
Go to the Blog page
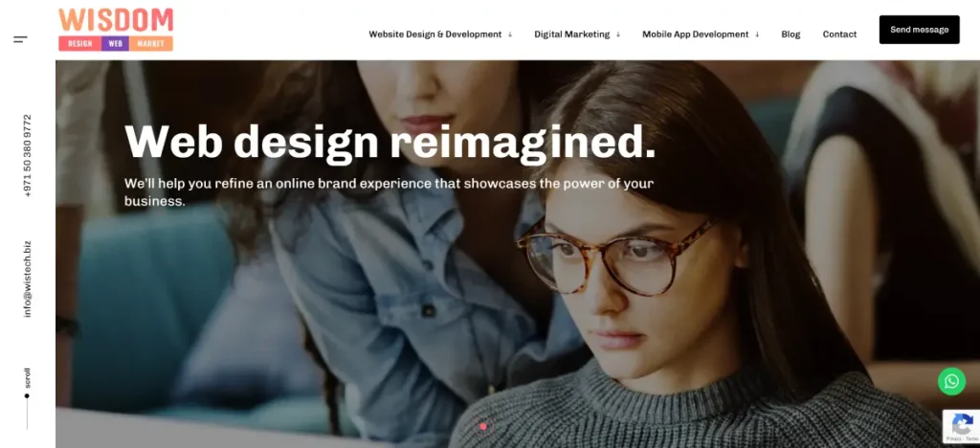pos(791,34)
